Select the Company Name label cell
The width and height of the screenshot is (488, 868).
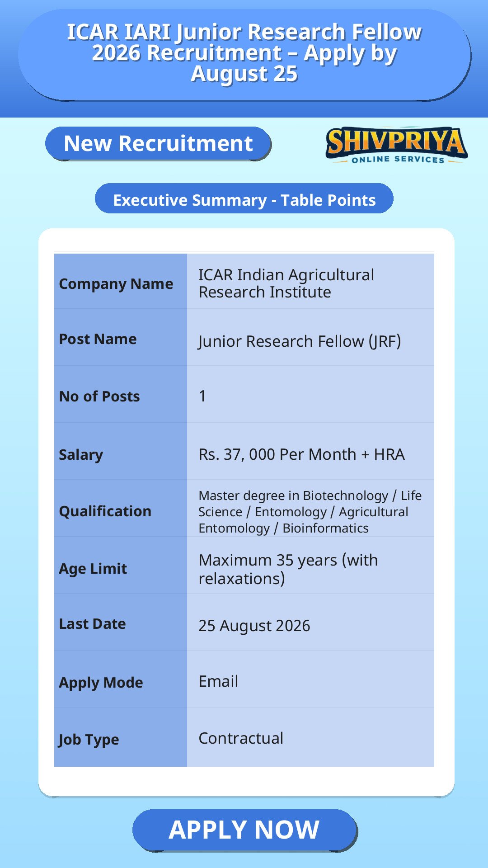[121, 282]
